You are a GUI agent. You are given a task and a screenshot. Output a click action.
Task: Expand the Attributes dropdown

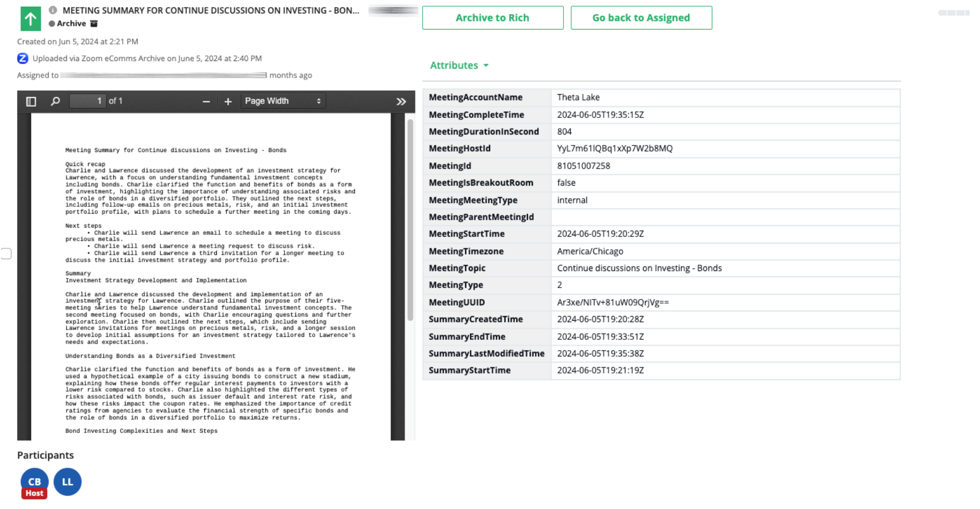click(x=459, y=65)
